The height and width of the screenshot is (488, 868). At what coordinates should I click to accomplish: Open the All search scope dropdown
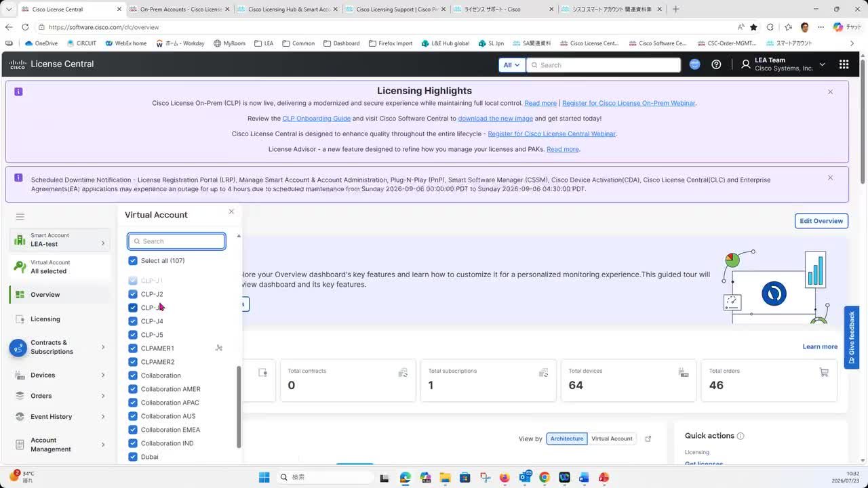click(x=512, y=65)
